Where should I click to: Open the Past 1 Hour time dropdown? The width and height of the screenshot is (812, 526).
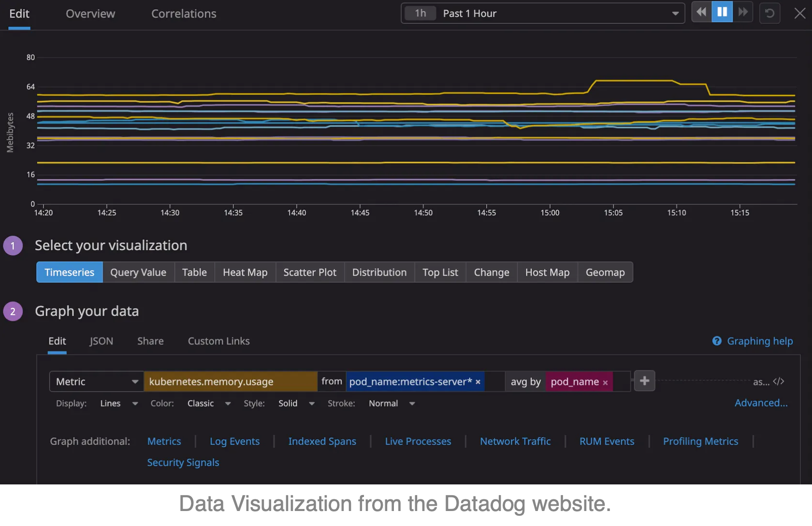[543, 13]
